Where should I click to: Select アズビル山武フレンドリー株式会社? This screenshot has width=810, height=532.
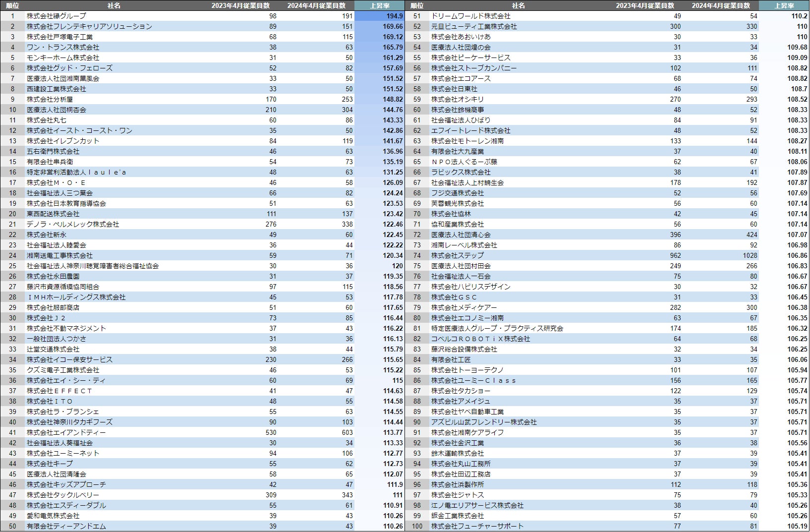pyautogui.click(x=484, y=422)
